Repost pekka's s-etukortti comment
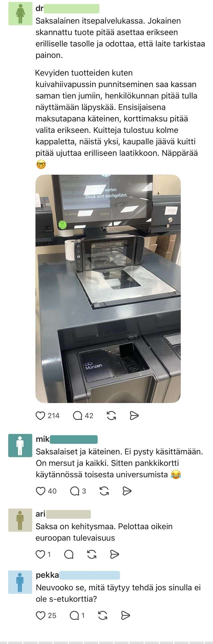213x644 pixels. click(x=103, y=615)
